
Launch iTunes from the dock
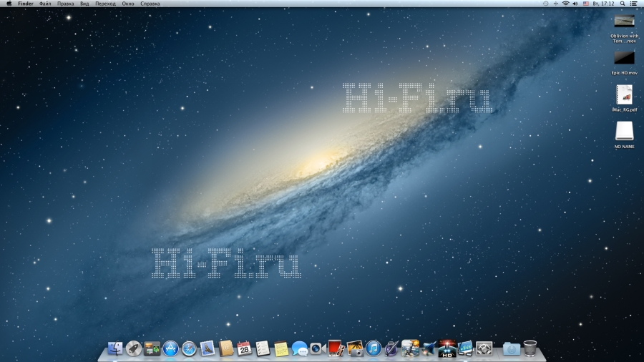(x=373, y=348)
